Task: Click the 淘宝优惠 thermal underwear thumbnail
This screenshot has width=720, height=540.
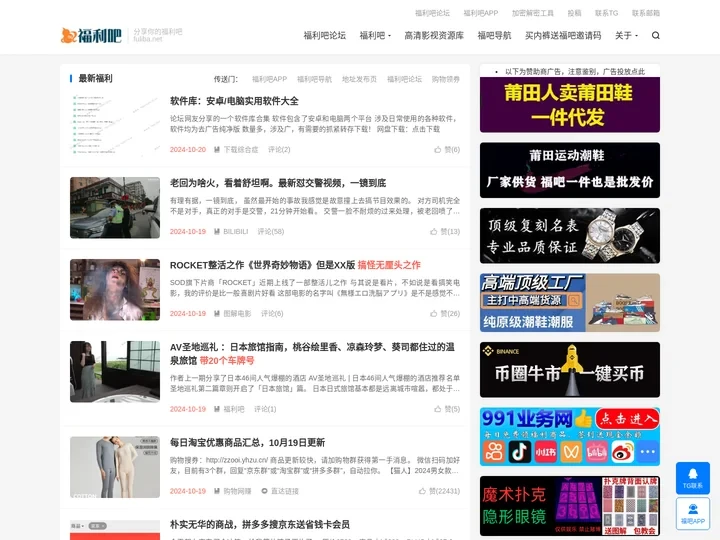Action: click(x=115, y=467)
